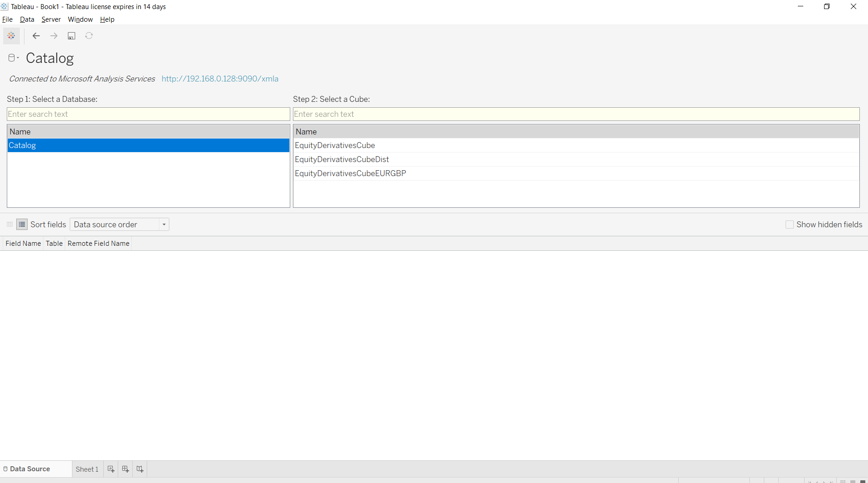Open the xmla connection URL link

[220, 78]
